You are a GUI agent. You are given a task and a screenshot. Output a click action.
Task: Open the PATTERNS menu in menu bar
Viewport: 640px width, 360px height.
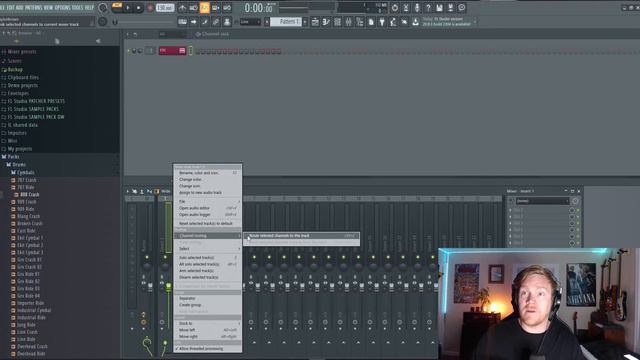(33, 7)
